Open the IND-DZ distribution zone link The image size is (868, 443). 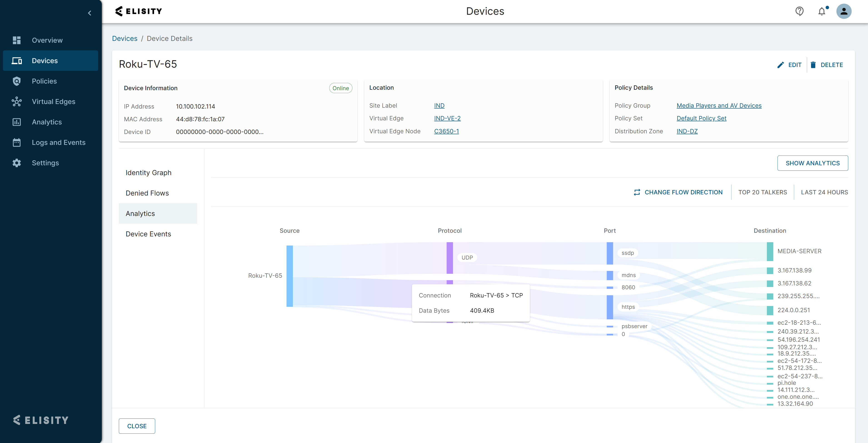(687, 131)
